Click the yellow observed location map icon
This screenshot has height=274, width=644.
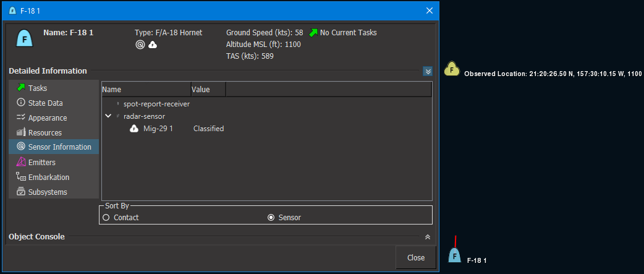click(452, 69)
